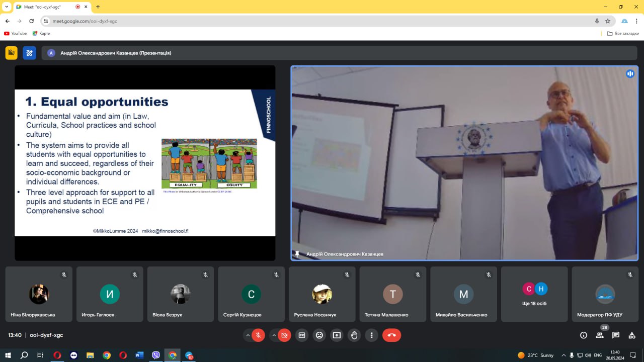The image size is (644, 362).
Task: Expand audio settings arrow beside microphone
Action: (x=248, y=335)
